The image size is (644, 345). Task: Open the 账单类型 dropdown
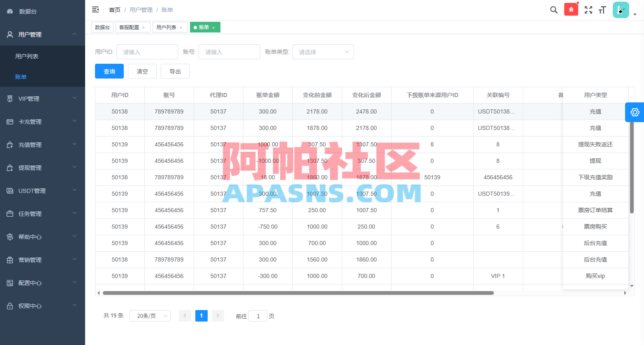tap(323, 52)
